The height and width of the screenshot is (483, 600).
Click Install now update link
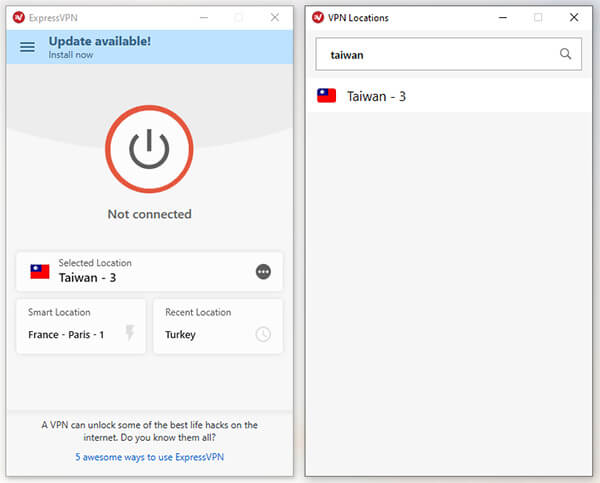71,55
